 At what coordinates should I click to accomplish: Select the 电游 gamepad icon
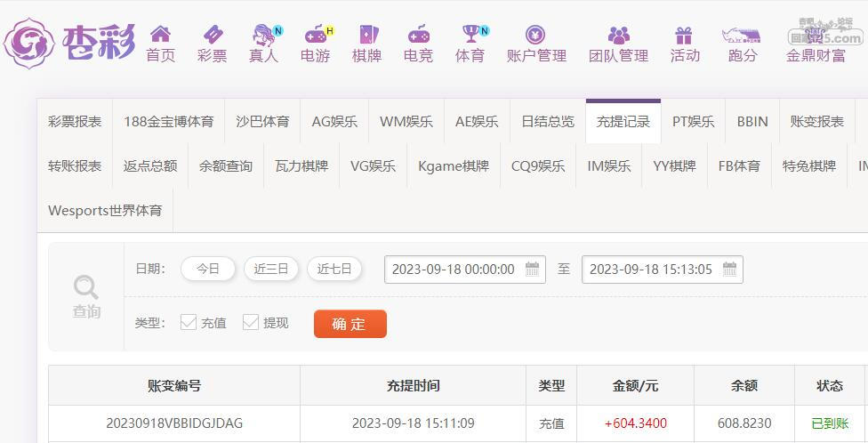pyautogui.click(x=315, y=35)
